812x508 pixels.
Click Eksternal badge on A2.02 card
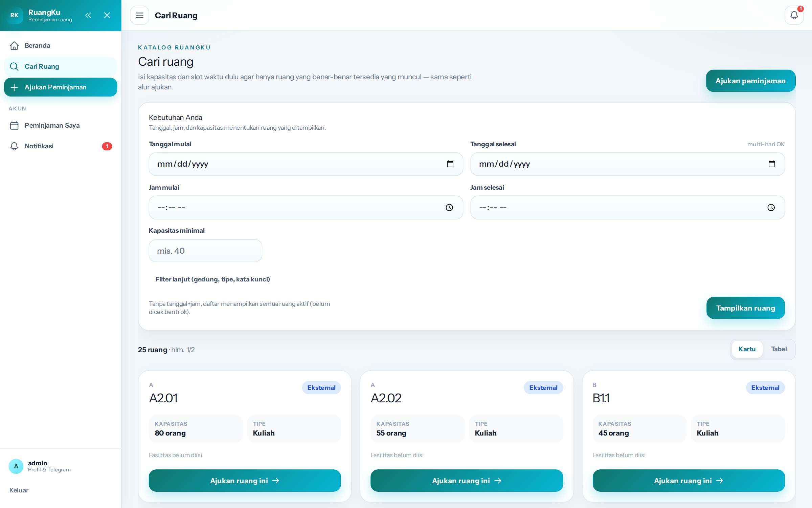coord(543,388)
